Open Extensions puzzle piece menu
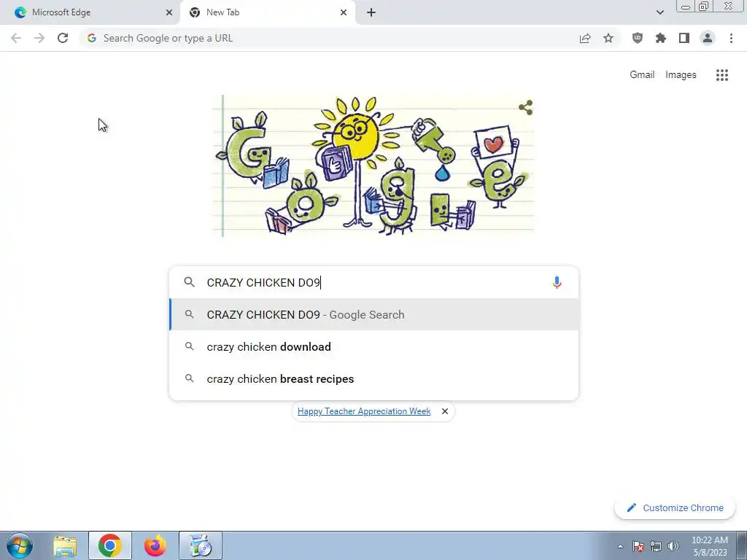This screenshot has width=747, height=560. point(661,38)
